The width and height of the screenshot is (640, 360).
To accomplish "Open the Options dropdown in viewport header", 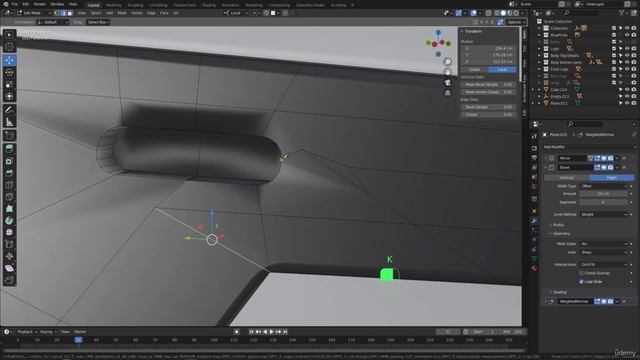I will pos(516,22).
